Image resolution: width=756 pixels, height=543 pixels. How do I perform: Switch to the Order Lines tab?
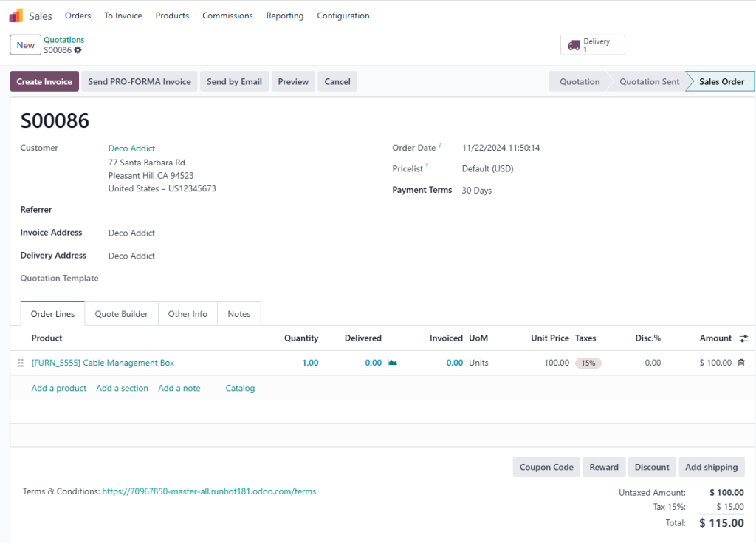52,314
